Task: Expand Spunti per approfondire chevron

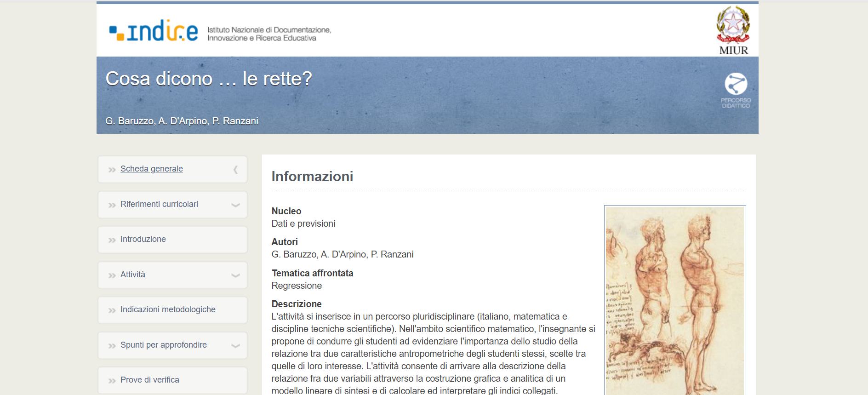Action: (x=235, y=346)
